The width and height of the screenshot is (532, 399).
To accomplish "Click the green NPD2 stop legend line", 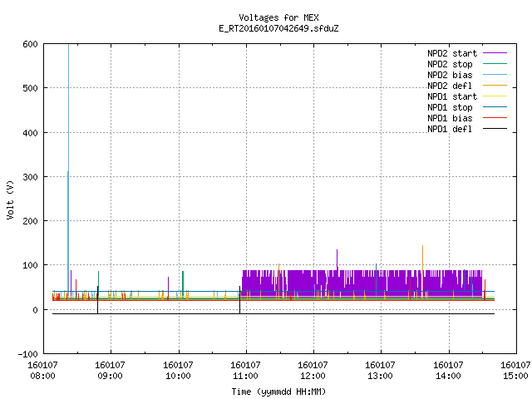I will [x=495, y=64].
